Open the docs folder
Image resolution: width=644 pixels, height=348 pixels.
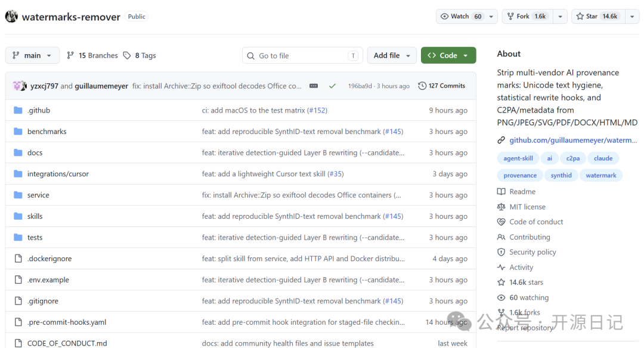pos(35,153)
